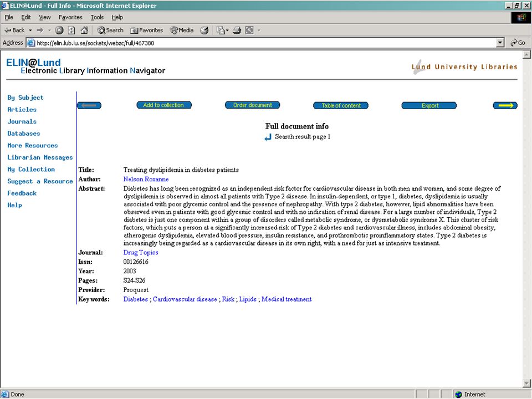The width and height of the screenshot is (532, 399).
Task: Return to Search result page 1
Action: [x=303, y=136]
